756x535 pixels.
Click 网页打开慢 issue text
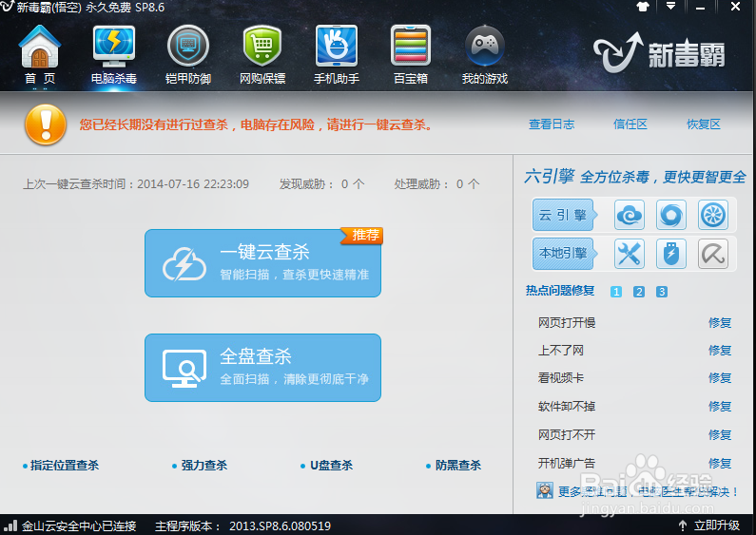pyautogui.click(x=567, y=322)
